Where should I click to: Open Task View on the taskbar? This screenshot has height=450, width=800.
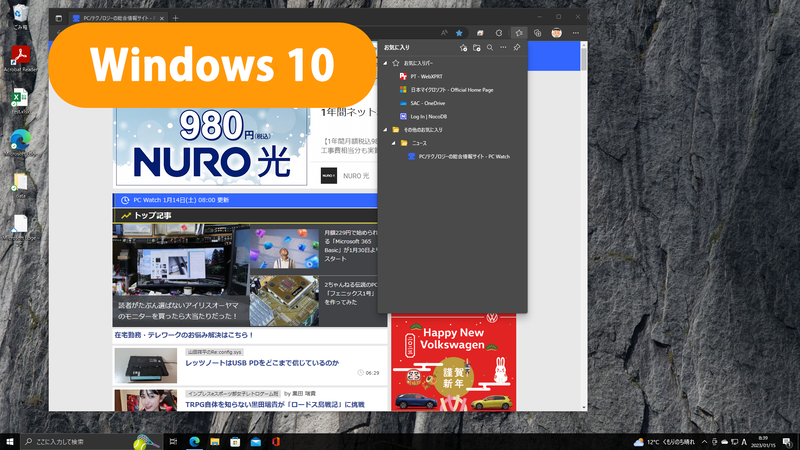173,442
